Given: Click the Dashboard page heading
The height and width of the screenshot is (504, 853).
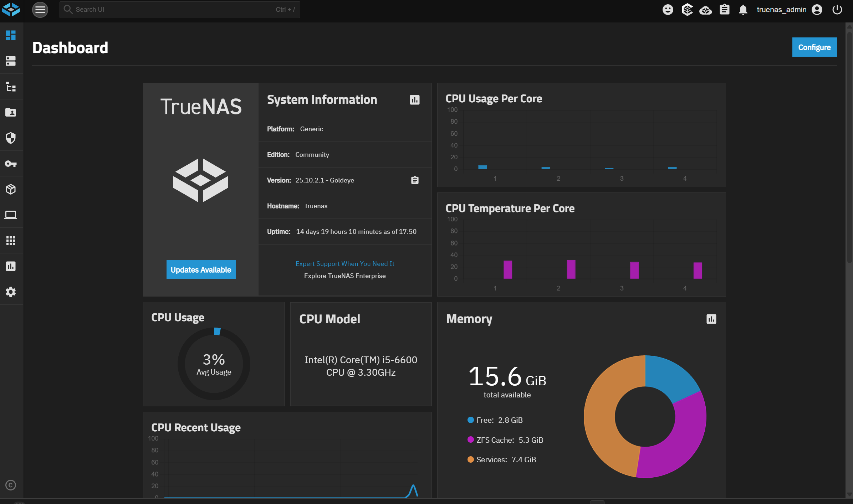Looking at the screenshot, I should [x=70, y=48].
